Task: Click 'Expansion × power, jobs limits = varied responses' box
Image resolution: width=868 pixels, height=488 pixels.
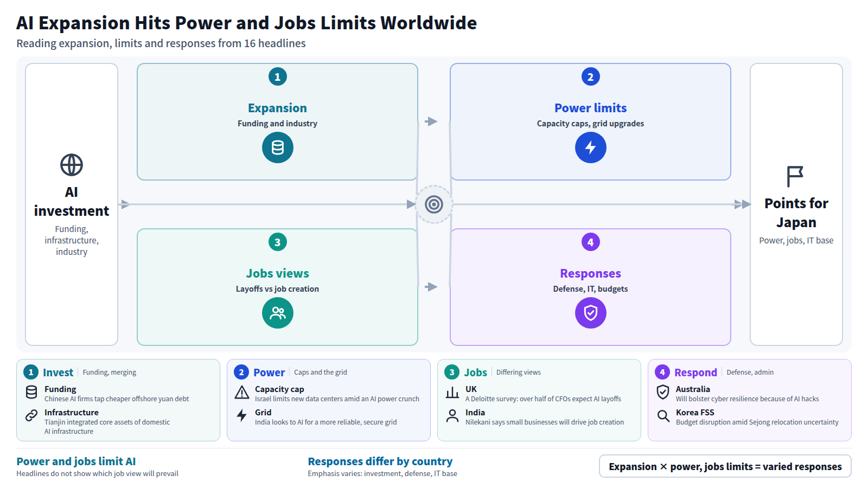Action: [725, 466]
